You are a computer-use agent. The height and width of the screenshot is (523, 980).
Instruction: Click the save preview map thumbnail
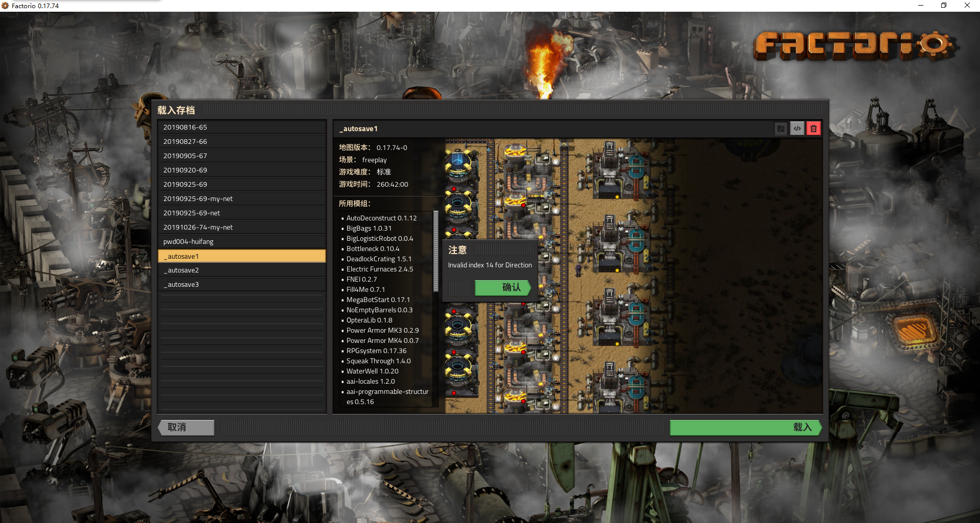click(633, 276)
